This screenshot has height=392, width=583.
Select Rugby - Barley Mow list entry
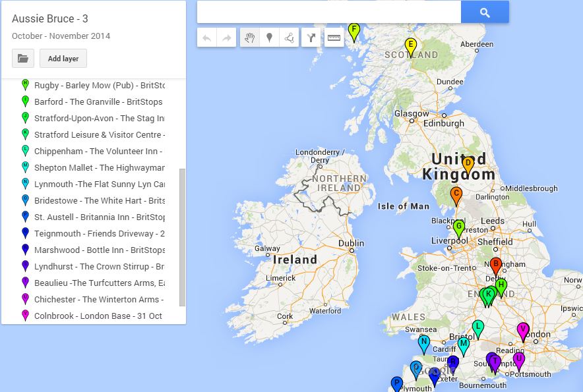(x=99, y=86)
